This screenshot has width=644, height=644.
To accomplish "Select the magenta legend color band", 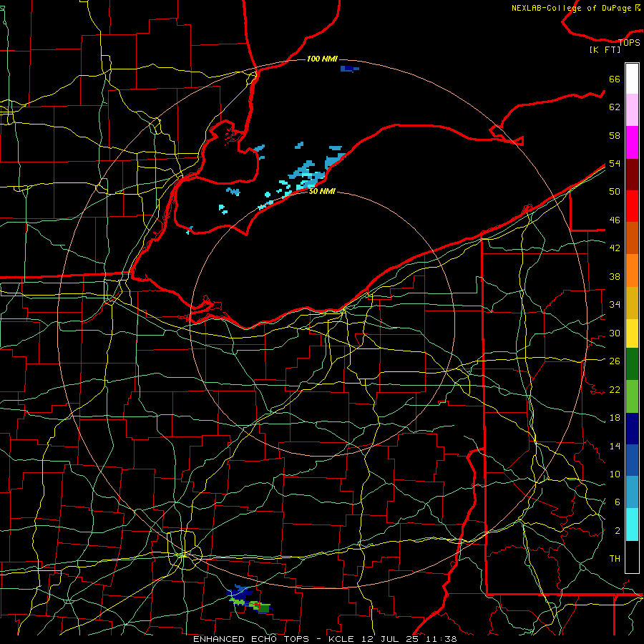I will (x=632, y=142).
